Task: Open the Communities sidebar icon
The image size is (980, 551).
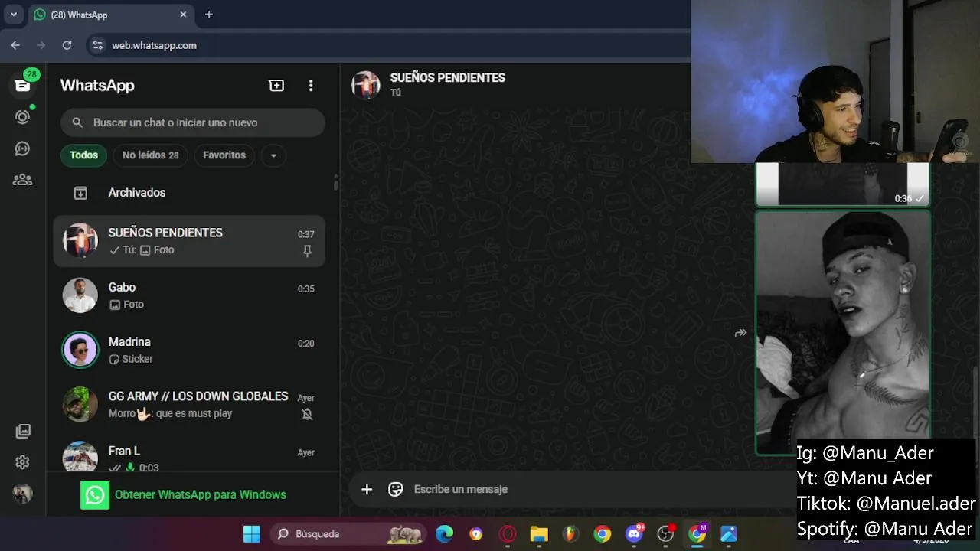Action: [x=22, y=180]
